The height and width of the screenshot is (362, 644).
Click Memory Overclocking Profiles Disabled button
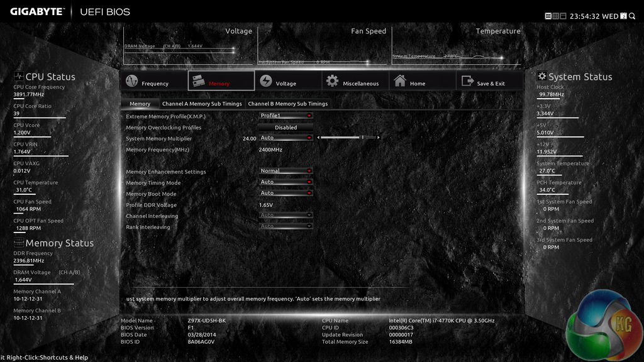(x=286, y=127)
